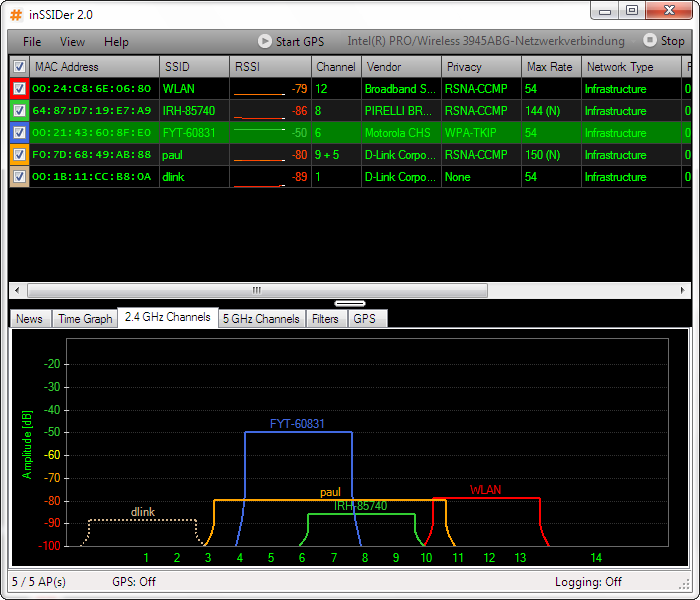This screenshot has width=700, height=600.
Task: Uncheck the FYT-60831 network checkbox
Action: click(19, 133)
